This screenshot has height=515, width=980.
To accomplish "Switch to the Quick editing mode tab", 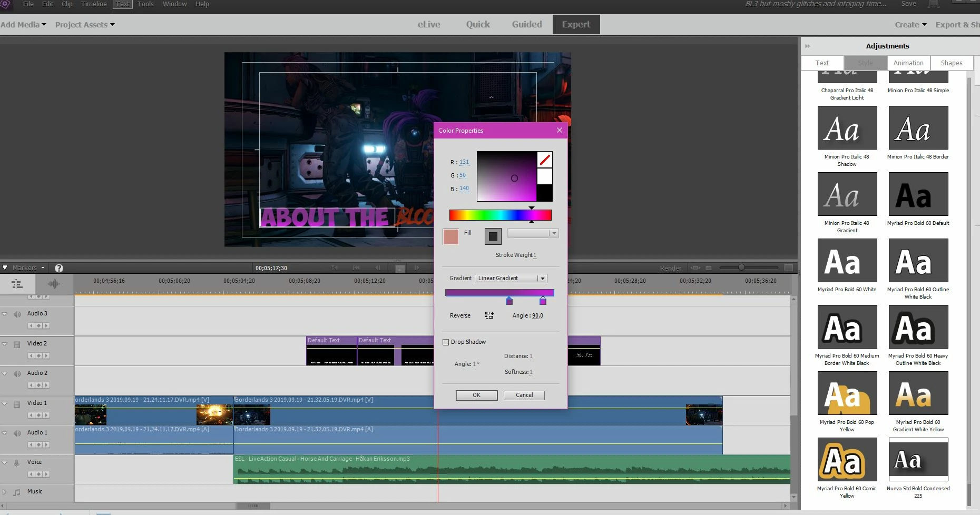I will click(478, 25).
